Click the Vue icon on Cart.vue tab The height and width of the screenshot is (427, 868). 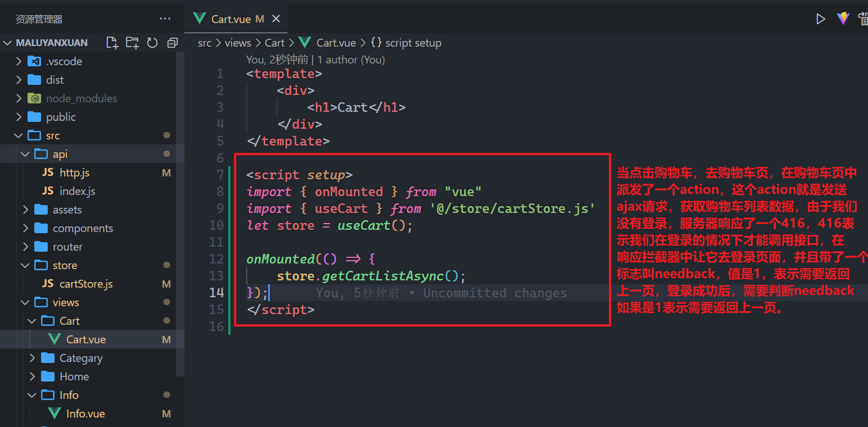point(199,19)
